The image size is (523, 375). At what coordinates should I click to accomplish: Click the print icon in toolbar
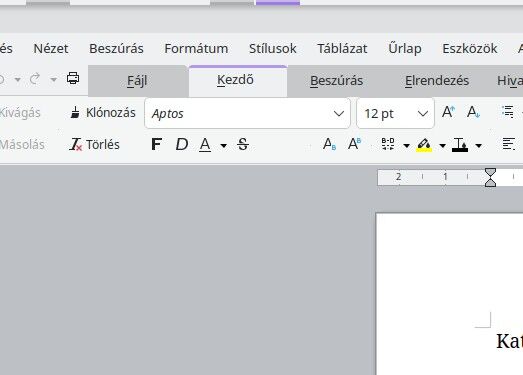pos(73,78)
